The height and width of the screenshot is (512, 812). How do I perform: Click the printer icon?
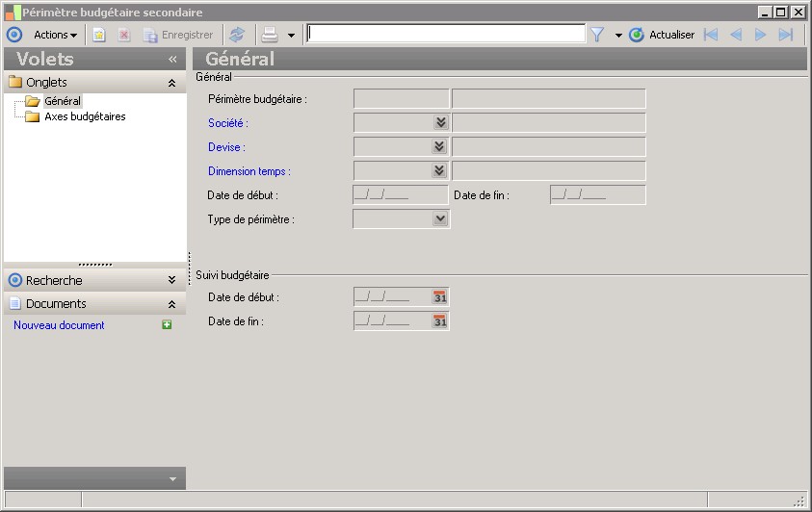(x=270, y=35)
